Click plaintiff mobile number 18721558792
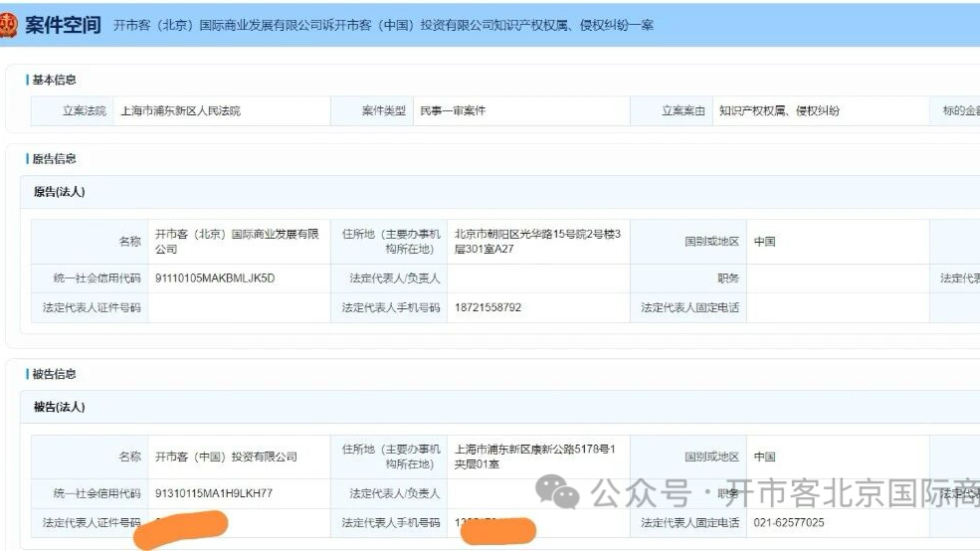Image resolution: width=980 pixels, height=551 pixels. [488, 307]
